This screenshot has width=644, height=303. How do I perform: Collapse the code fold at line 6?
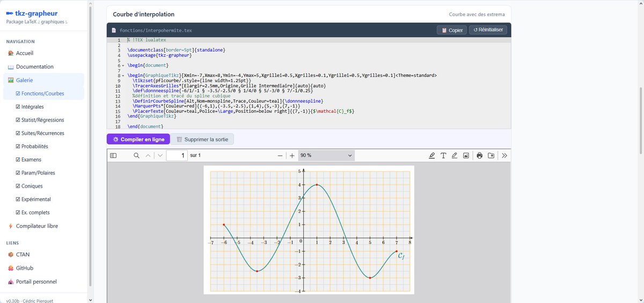point(123,66)
